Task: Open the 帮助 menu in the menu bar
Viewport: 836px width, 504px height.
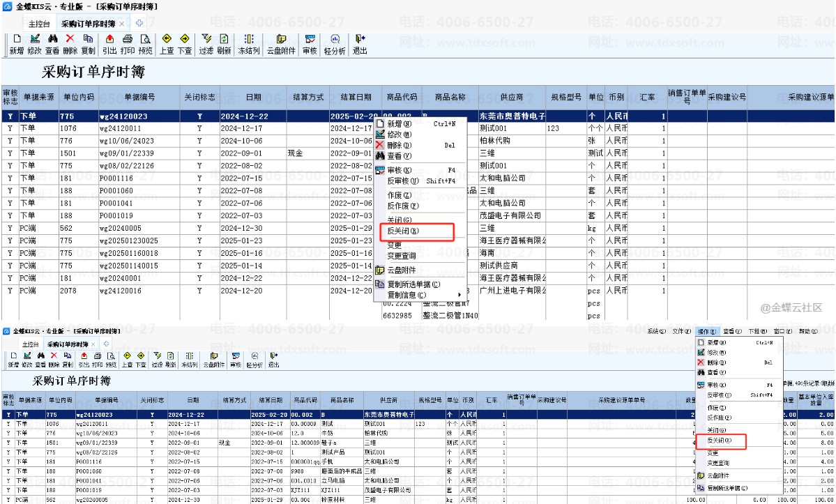Action: coord(807,331)
